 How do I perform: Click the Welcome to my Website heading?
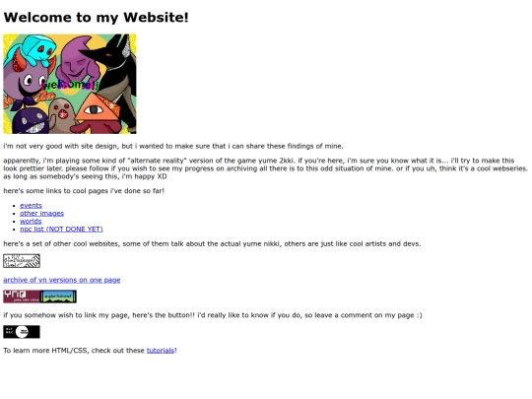point(96,18)
